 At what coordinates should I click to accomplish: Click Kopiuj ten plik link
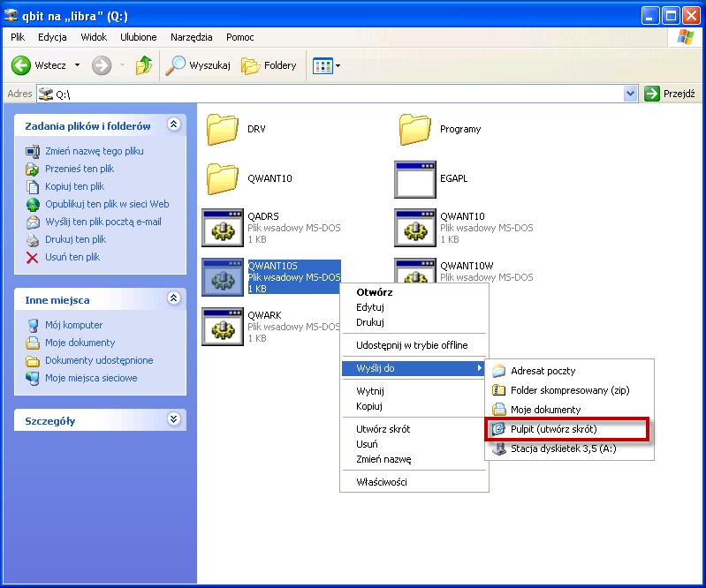[x=74, y=186]
